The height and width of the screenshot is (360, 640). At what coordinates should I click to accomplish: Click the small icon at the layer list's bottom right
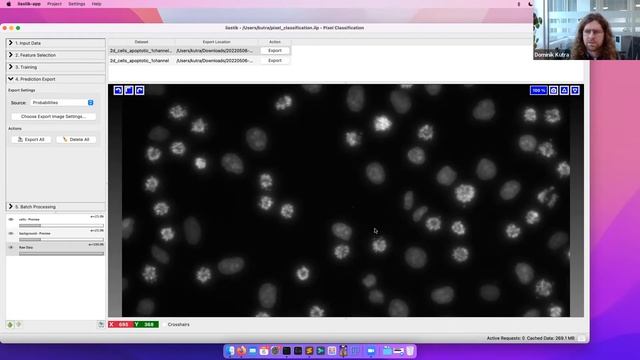click(x=101, y=324)
